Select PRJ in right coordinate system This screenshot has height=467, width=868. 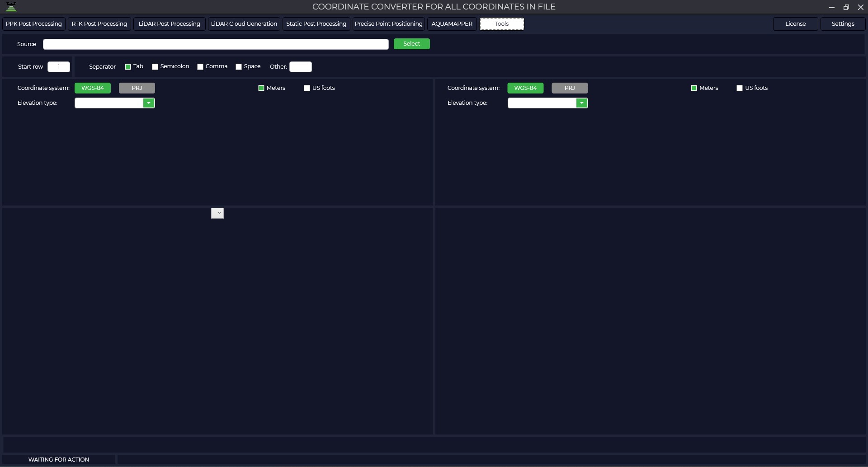(x=570, y=88)
